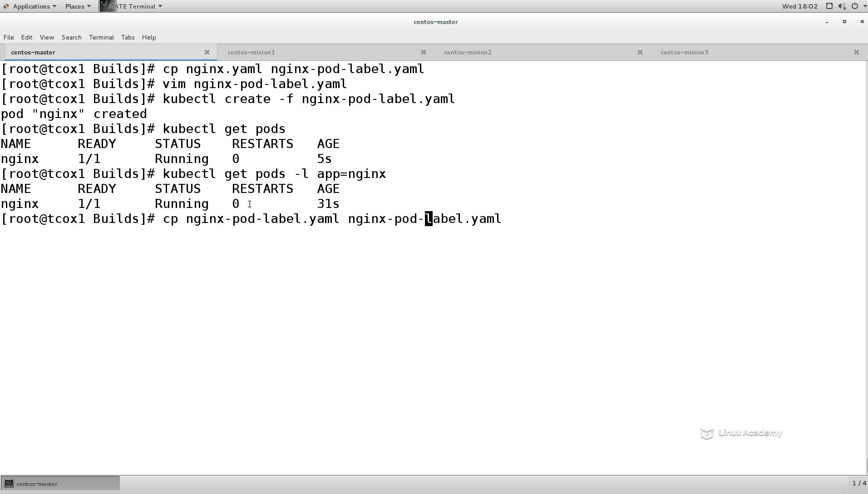The height and width of the screenshot is (494, 868).
Task: Click the 'cp nginx-pod-label.yaml nginx-pod-label.yaml' command being typed
Action: click(x=332, y=219)
